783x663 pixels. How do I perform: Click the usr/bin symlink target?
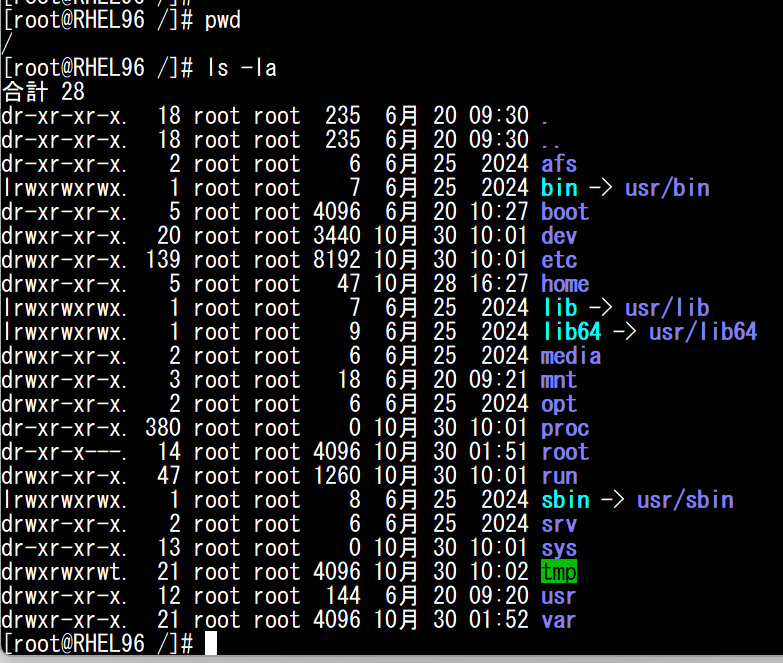[x=667, y=188]
